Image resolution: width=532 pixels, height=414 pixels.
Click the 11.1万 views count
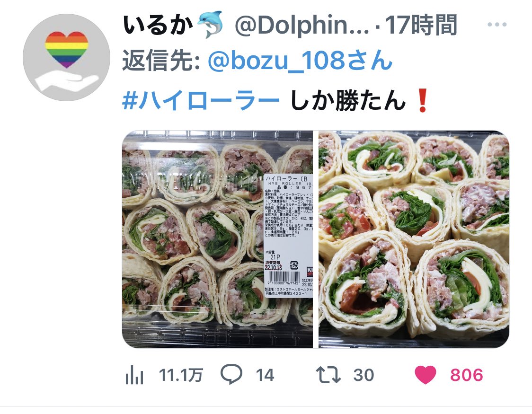tap(181, 375)
